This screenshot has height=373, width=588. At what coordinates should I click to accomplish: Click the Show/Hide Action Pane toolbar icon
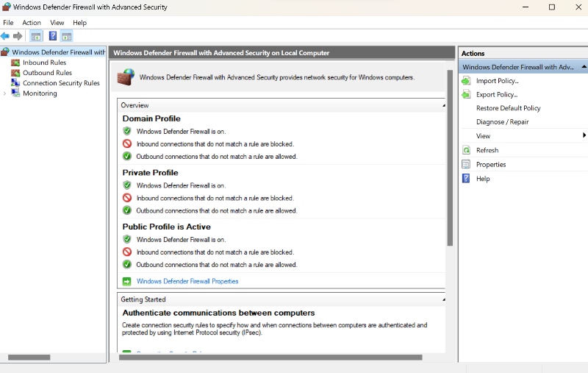[67, 36]
